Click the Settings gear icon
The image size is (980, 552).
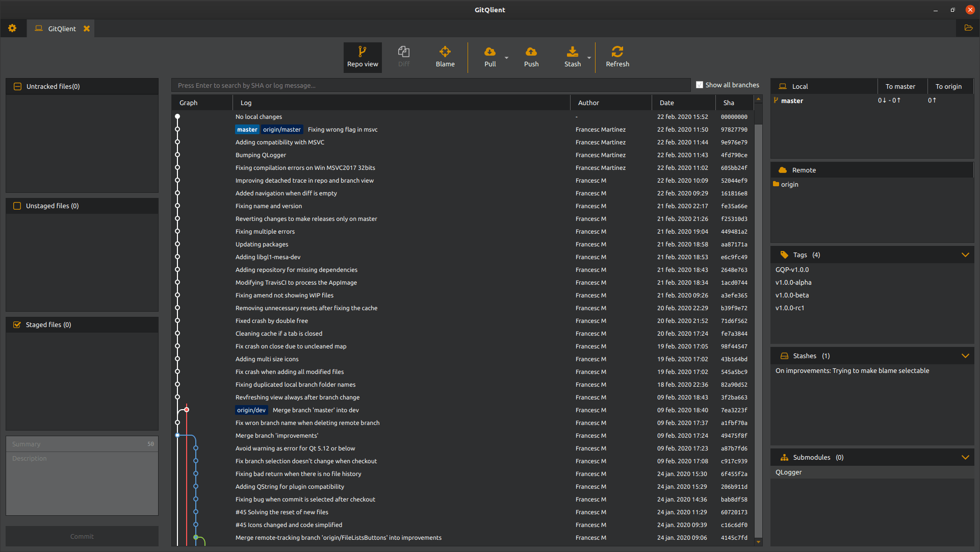point(12,28)
